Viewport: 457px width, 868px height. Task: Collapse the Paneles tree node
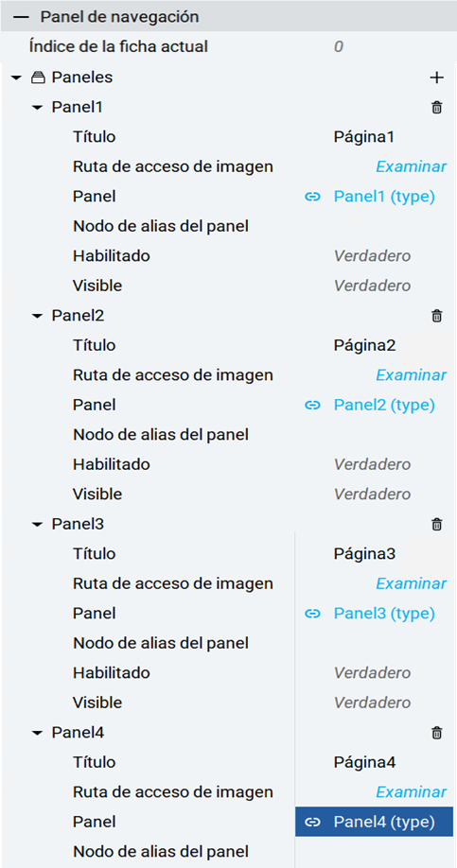(x=15, y=78)
